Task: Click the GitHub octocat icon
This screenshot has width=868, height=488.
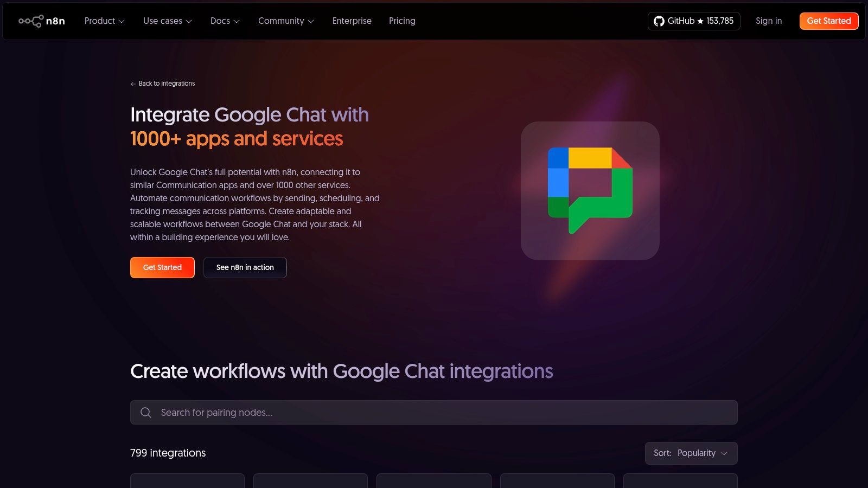Action: coord(660,21)
